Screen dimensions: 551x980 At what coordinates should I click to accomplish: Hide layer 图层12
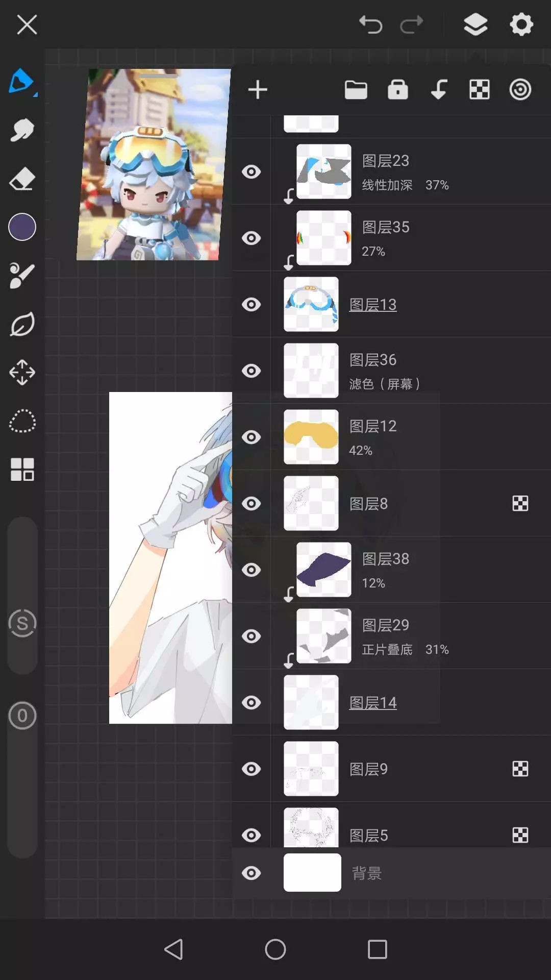click(251, 437)
